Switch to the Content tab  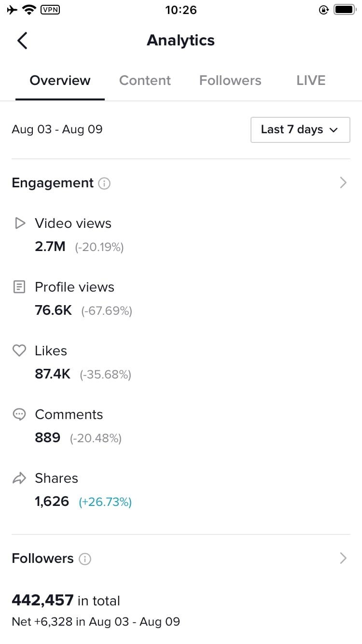pos(145,80)
